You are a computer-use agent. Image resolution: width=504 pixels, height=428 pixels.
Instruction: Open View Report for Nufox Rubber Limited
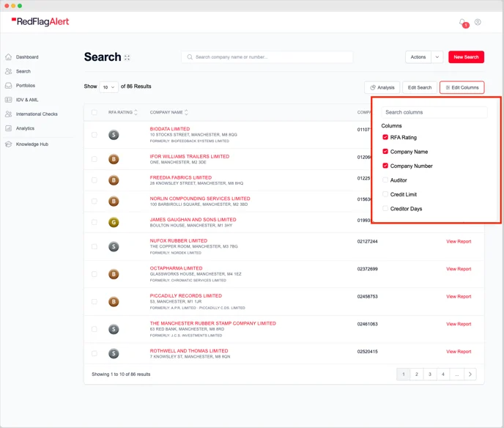459,242
